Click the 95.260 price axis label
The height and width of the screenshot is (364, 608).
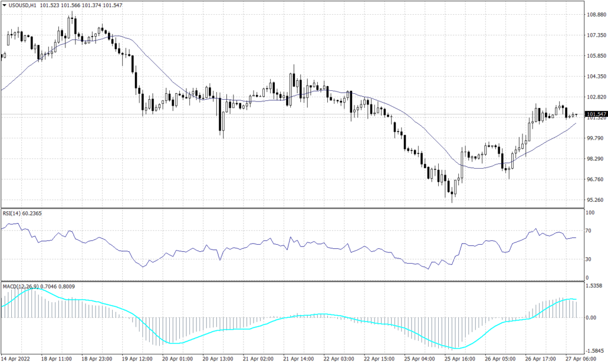pyautogui.click(x=594, y=200)
